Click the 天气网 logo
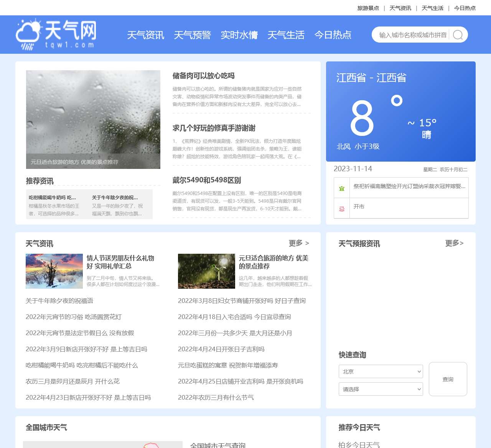The width and height of the screenshot is (491, 448). tap(56, 34)
